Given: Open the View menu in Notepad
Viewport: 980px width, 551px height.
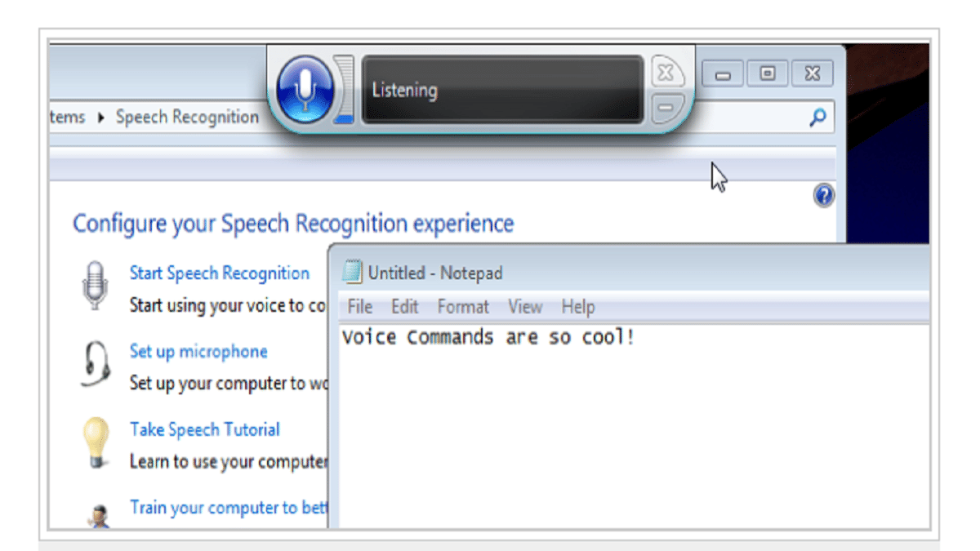Looking at the screenshot, I should [524, 307].
